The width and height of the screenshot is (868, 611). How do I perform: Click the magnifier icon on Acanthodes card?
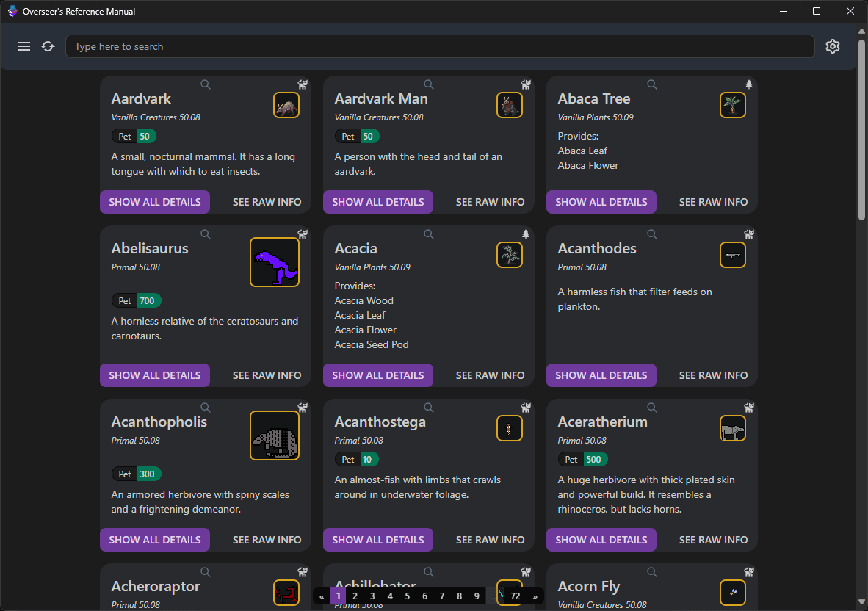652,234
